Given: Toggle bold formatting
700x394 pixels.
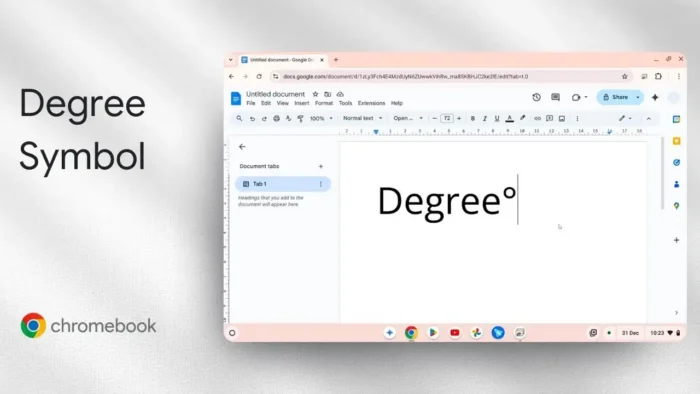Looking at the screenshot, I should [473, 118].
